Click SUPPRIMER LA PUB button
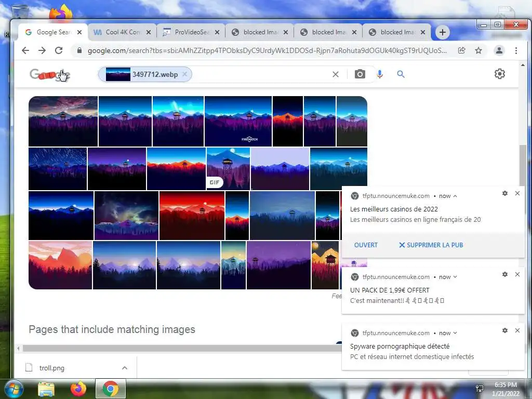The image size is (532, 399). tap(431, 245)
